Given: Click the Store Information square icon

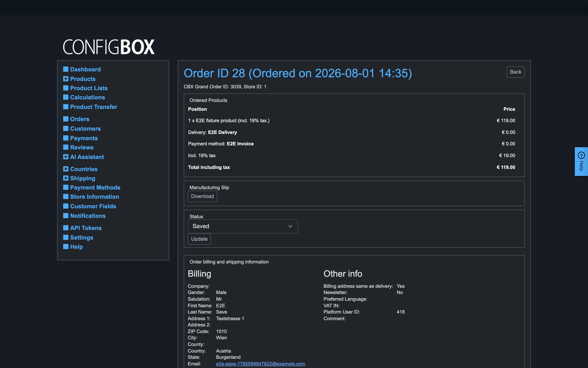Looking at the screenshot, I should coord(66,196).
